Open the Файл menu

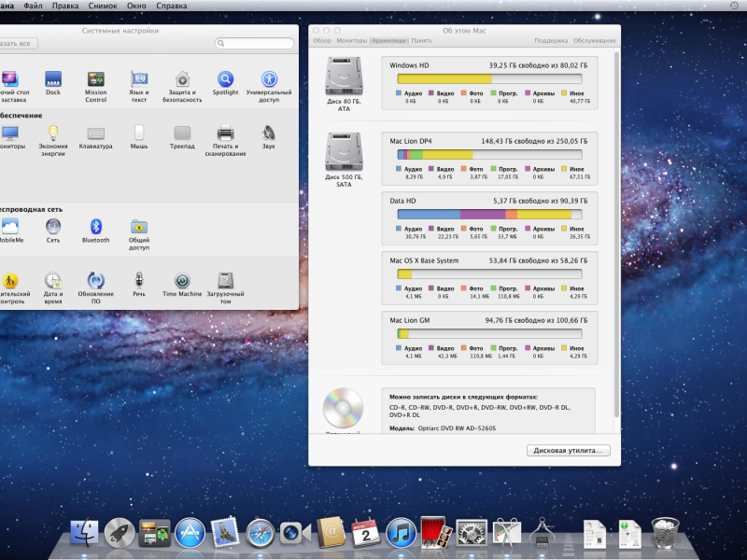33,6
